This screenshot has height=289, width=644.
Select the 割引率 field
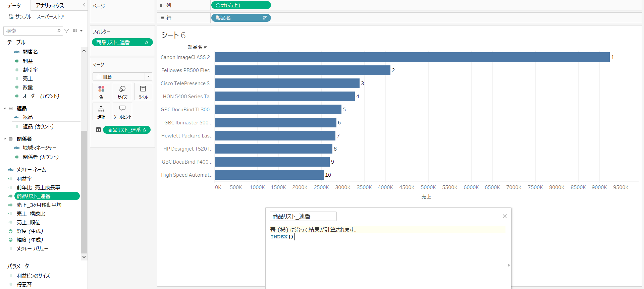pyautogui.click(x=30, y=70)
